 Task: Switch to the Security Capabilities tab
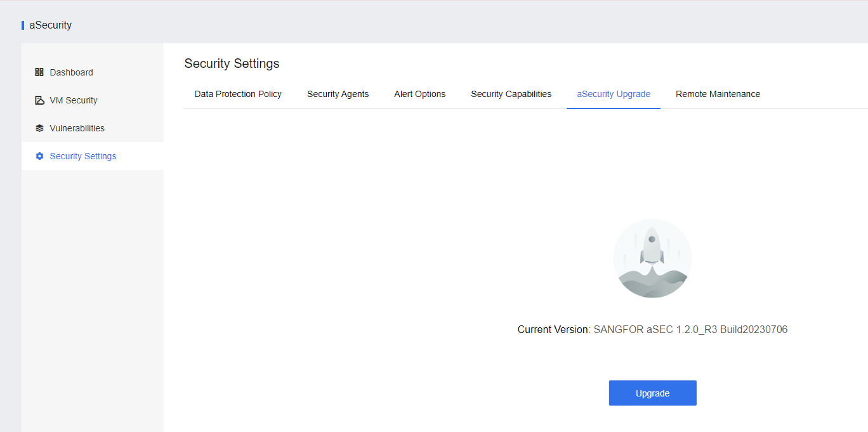click(x=511, y=94)
